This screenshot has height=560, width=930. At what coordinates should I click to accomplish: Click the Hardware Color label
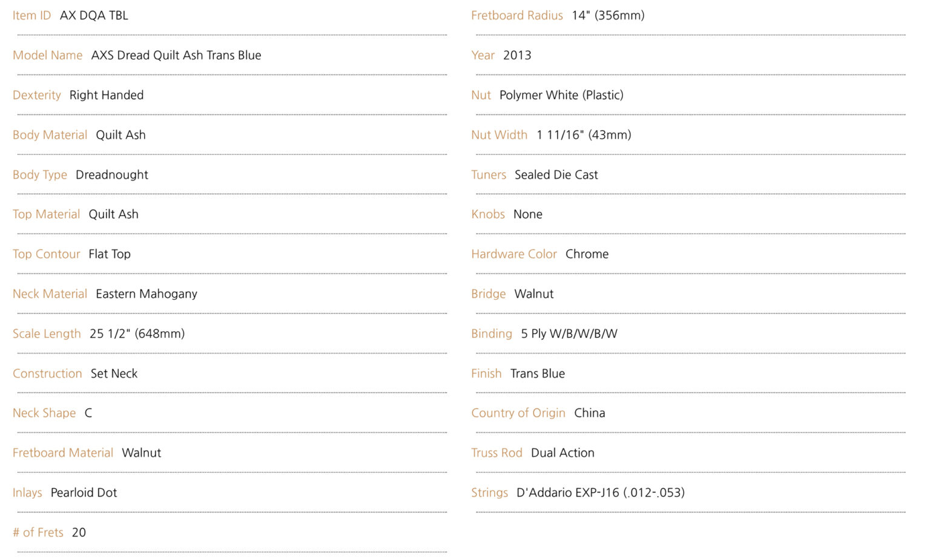pyautogui.click(x=513, y=254)
